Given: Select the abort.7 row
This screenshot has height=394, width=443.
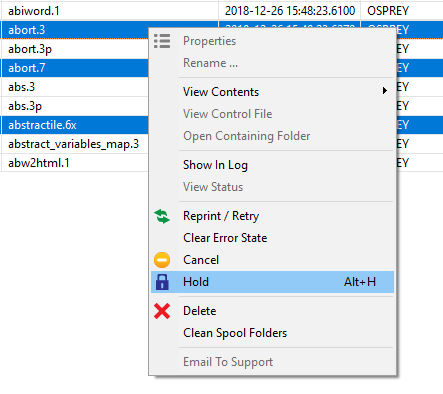Looking at the screenshot, I should pos(74,68).
